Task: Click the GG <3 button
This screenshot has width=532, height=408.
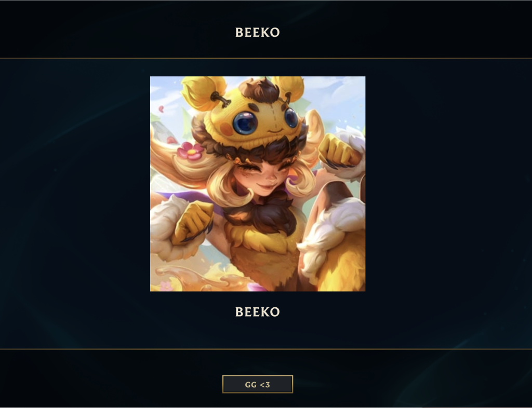Action: point(258,384)
